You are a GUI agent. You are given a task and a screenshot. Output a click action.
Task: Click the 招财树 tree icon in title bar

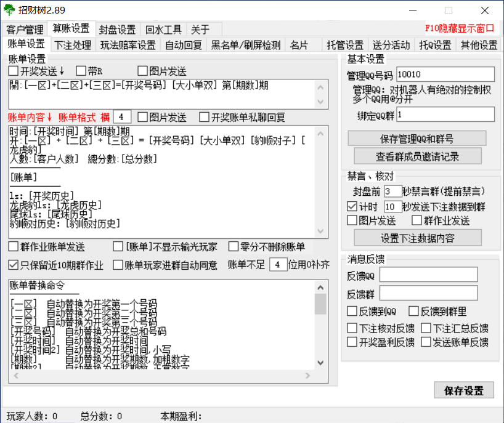coord(9,10)
